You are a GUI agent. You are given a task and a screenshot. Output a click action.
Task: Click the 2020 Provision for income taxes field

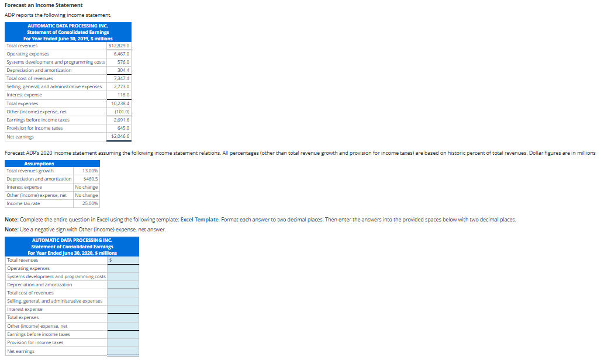(123, 342)
